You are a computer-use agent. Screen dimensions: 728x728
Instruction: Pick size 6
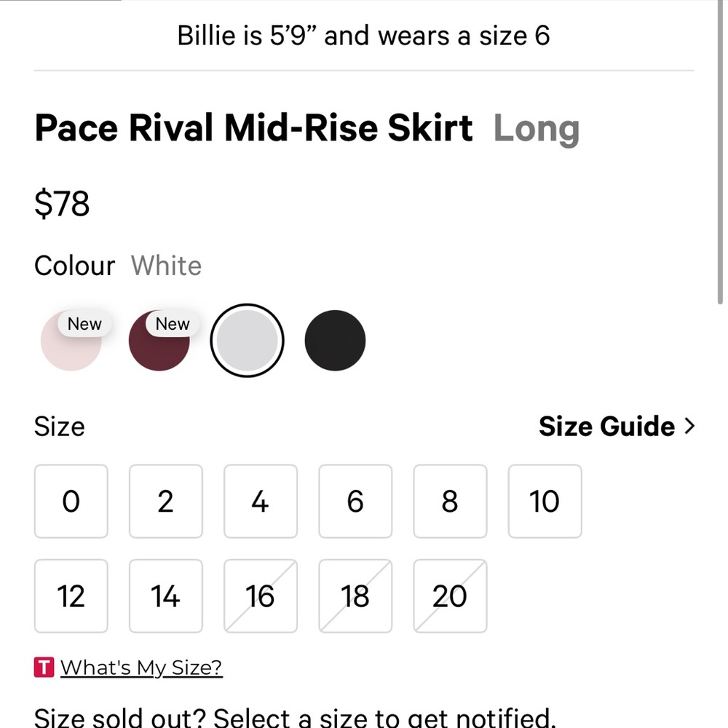(355, 502)
